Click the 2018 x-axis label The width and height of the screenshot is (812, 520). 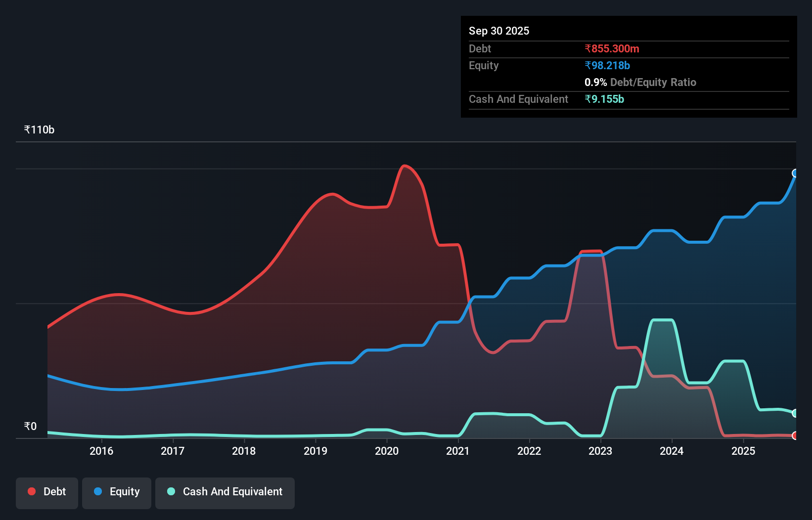pyautogui.click(x=244, y=451)
